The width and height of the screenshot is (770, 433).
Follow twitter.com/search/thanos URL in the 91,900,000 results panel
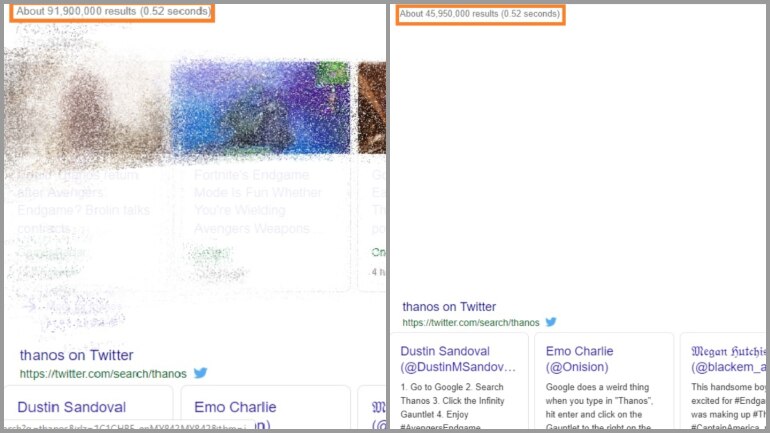pyautogui.click(x=103, y=374)
